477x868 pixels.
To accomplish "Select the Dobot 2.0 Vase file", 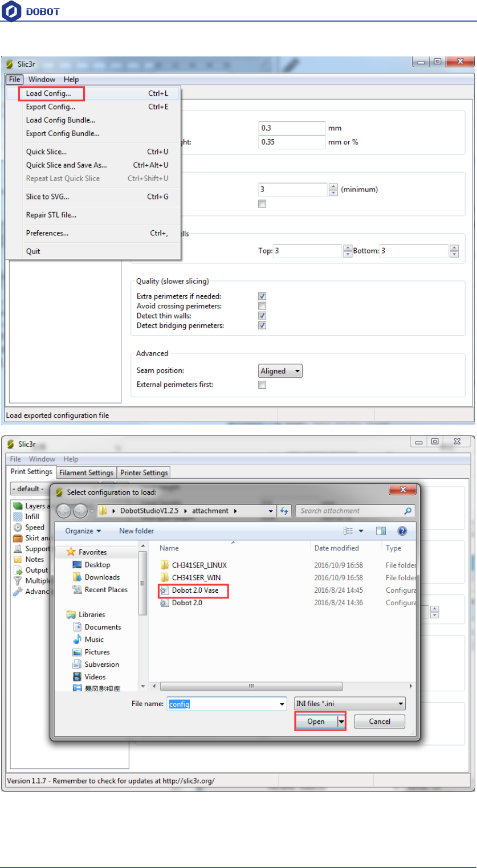I will click(194, 590).
